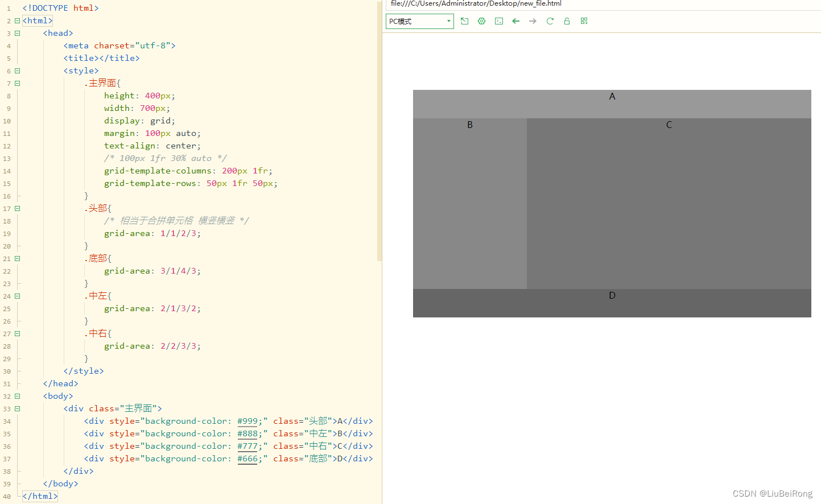Click the A header block in preview

pos(612,104)
